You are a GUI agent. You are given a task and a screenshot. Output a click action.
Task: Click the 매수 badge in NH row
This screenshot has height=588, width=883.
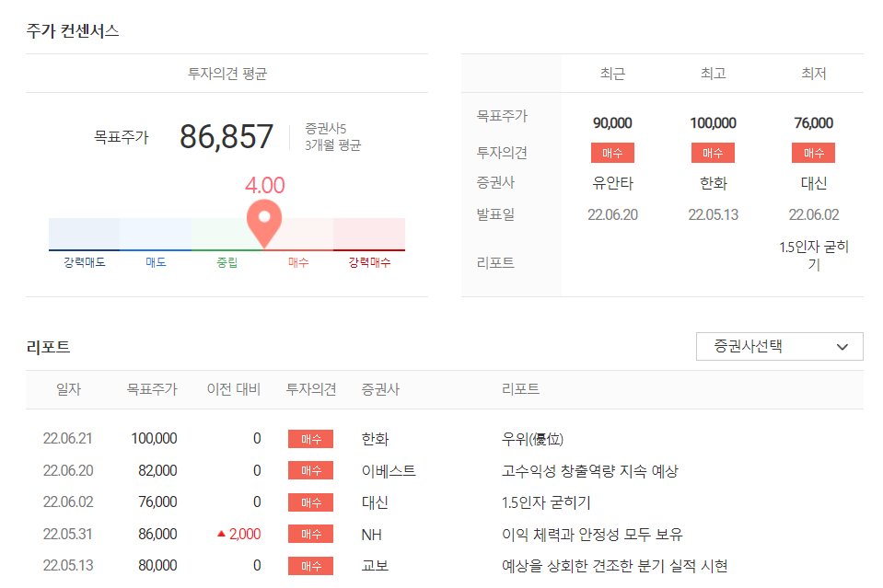click(x=310, y=534)
